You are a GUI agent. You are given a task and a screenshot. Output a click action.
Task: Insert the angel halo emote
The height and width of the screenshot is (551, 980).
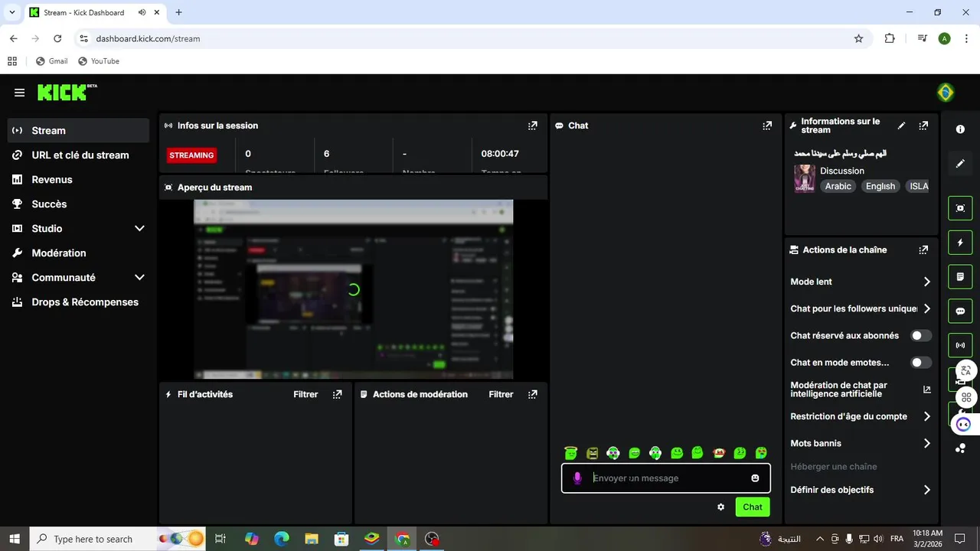click(x=570, y=453)
